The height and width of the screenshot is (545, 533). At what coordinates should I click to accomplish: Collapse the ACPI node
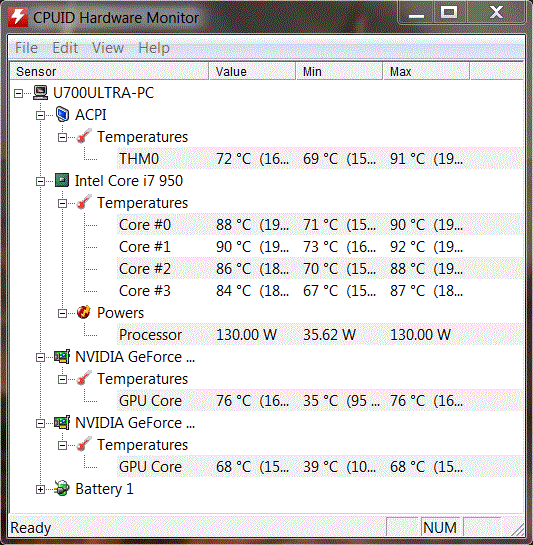40,115
